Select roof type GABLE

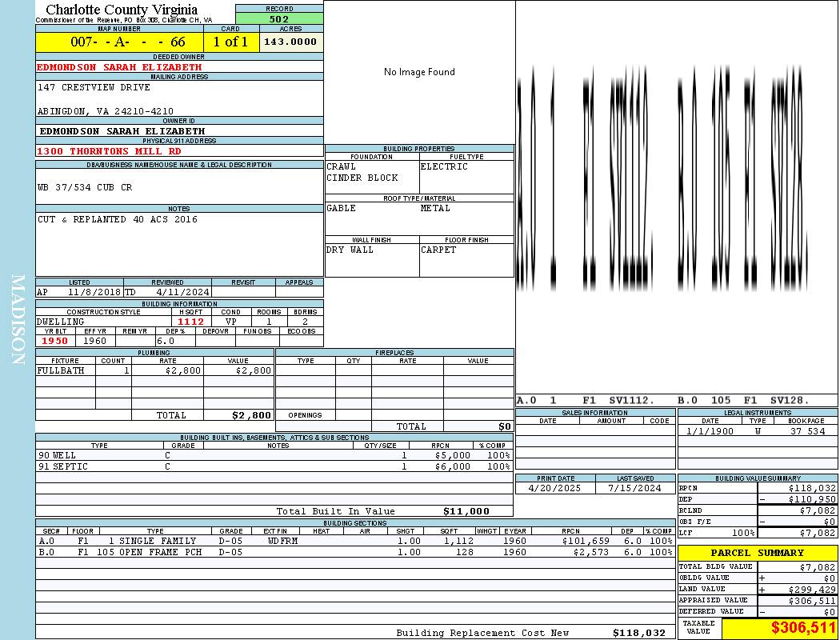click(x=342, y=208)
